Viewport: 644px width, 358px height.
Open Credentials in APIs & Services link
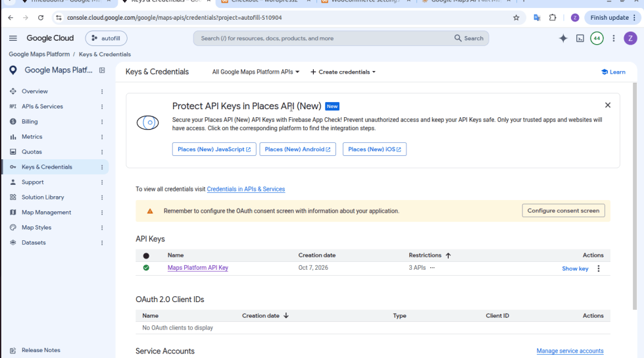pos(245,189)
